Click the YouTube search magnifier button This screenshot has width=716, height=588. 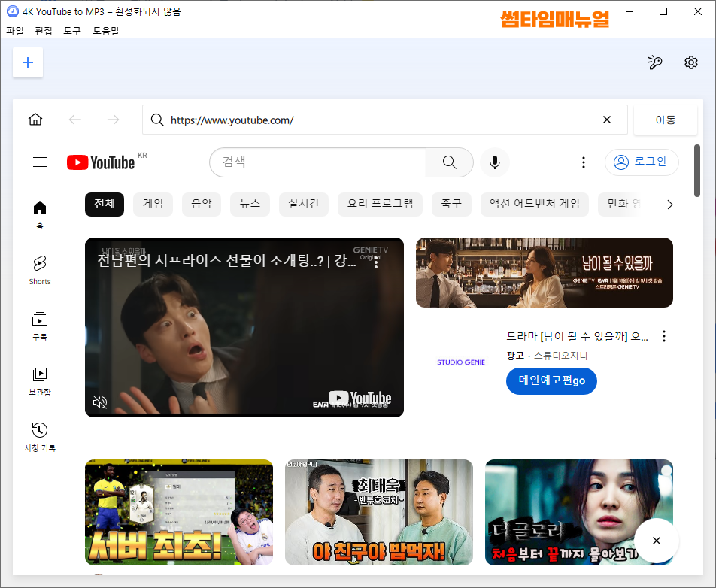tap(449, 162)
